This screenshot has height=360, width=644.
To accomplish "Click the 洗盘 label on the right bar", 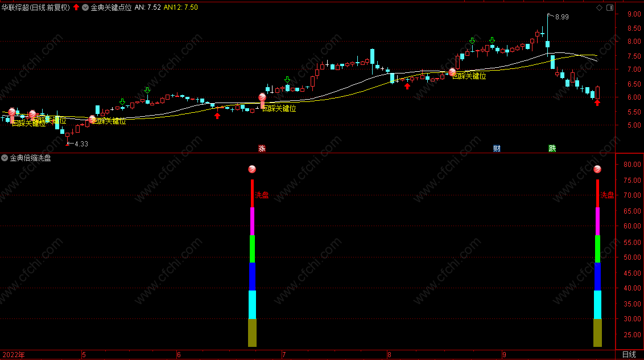I will coord(607,195).
